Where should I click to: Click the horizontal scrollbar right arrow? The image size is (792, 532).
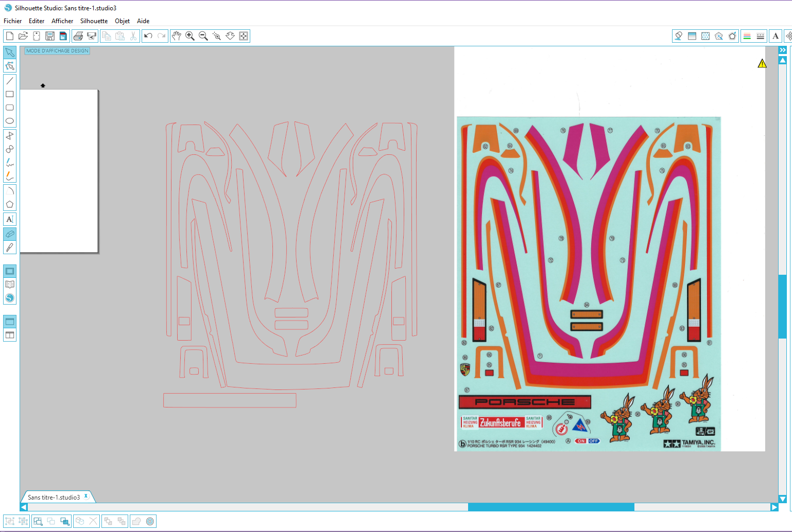[x=774, y=507]
